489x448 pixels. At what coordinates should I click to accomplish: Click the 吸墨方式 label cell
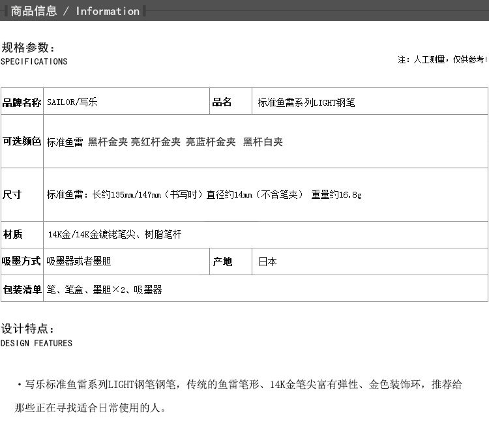pos(22,261)
